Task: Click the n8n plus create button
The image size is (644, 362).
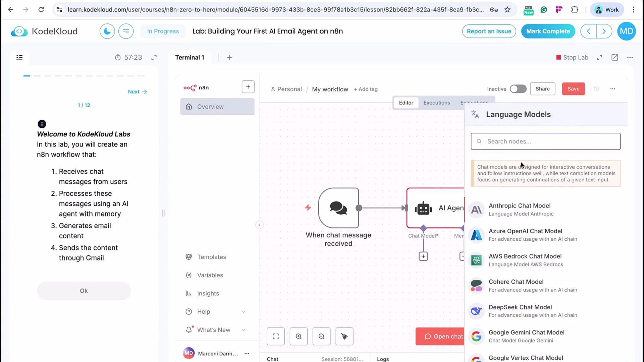Action: (x=248, y=87)
